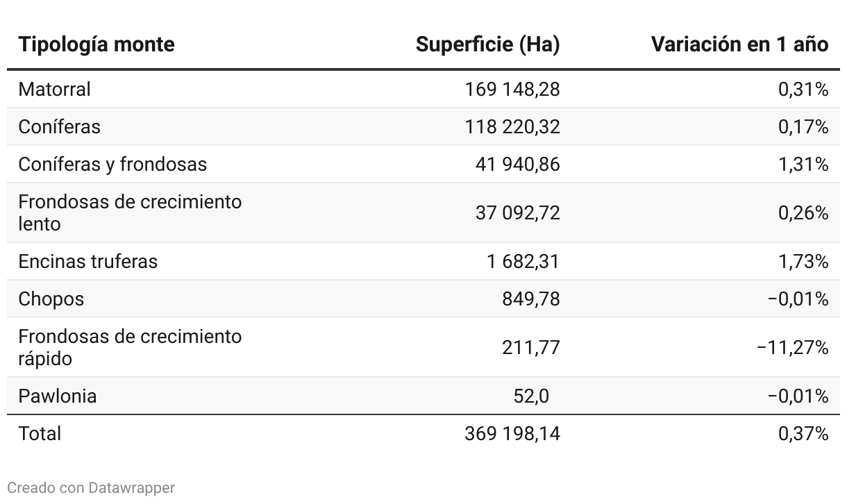Click the 118 220,32 surface value
This screenshot has width=847, height=504.
coord(512,127)
